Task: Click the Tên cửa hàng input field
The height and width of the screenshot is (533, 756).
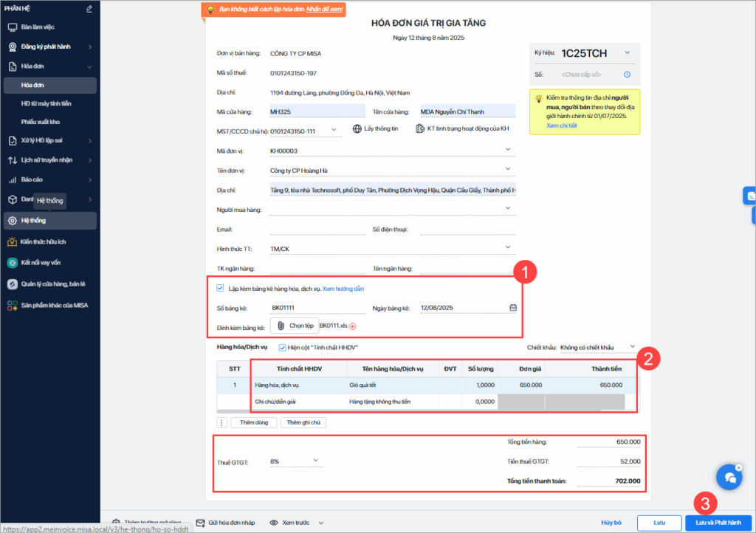Action: pos(467,111)
